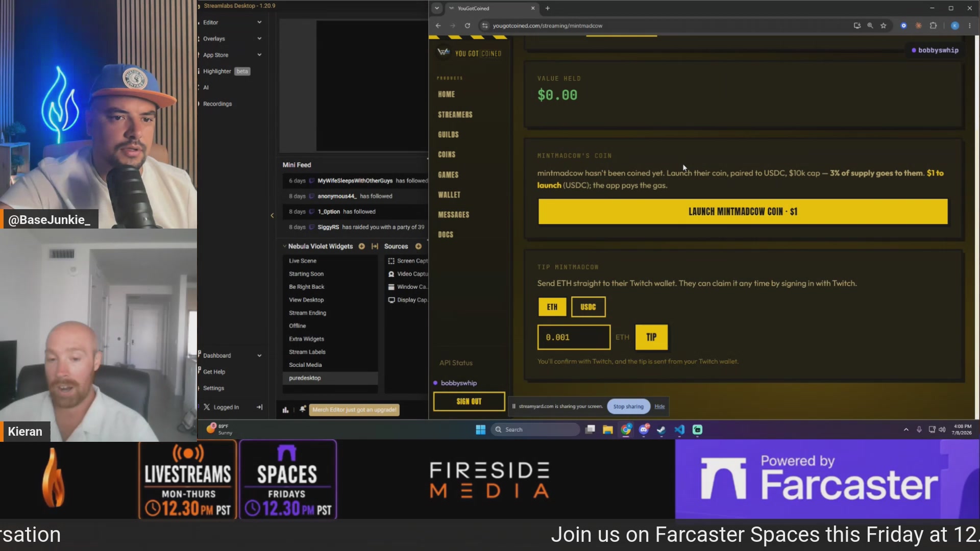
Task: Go back in the Chrome browser
Action: coord(438,26)
